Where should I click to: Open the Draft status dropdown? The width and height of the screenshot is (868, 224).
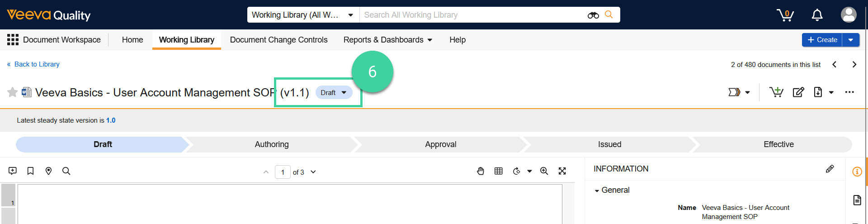[334, 92]
